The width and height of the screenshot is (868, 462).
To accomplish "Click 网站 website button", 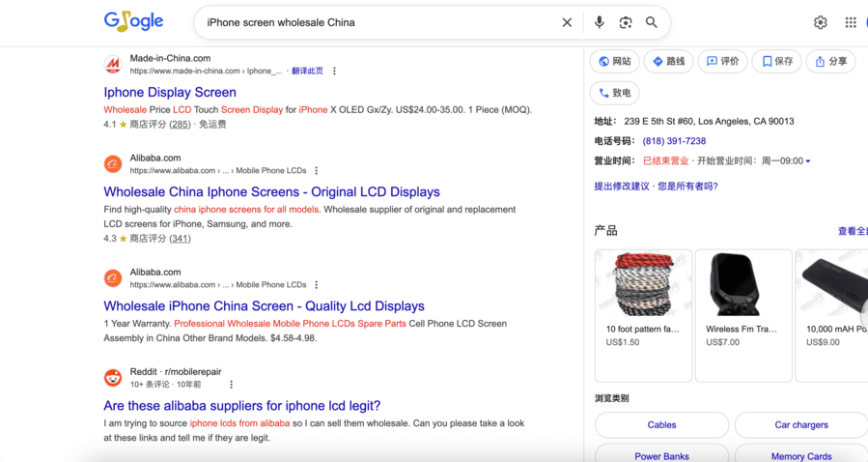I will coord(614,62).
